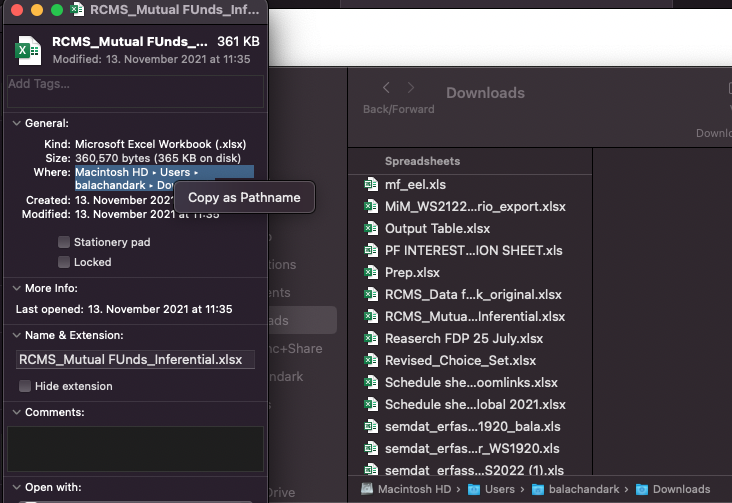Enable the Stationery pad checkbox

(x=64, y=242)
